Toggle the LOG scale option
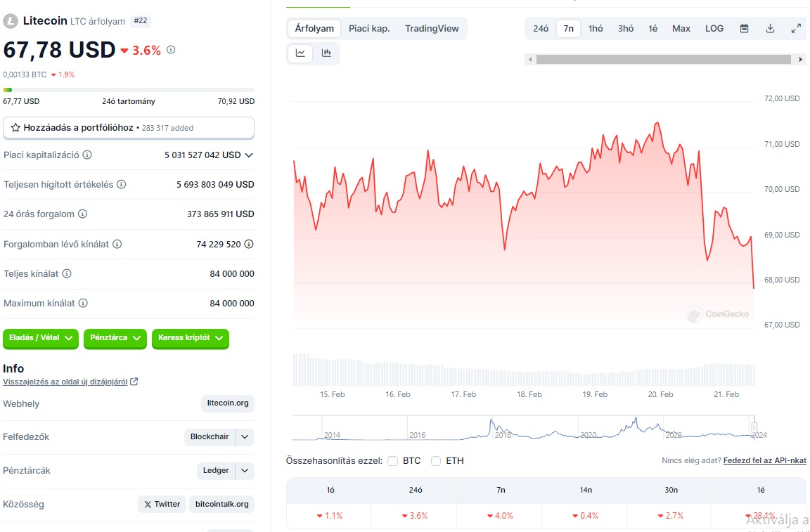 click(x=714, y=28)
